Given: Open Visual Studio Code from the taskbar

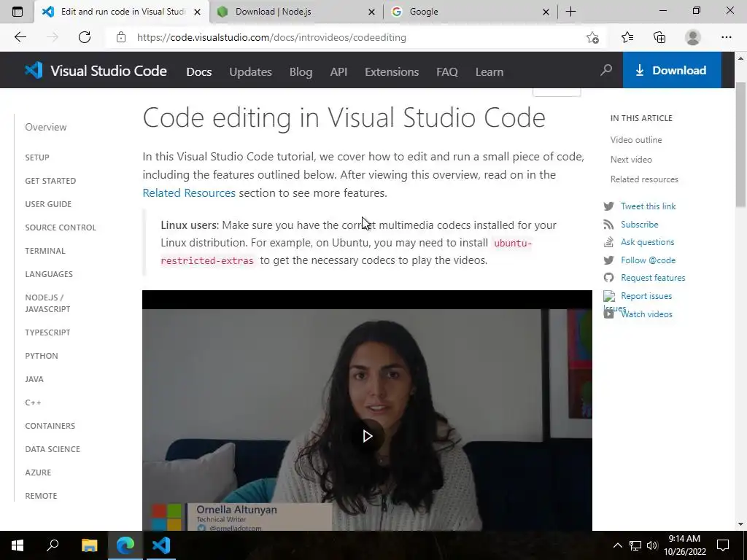Looking at the screenshot, I should pyautogui.click(x=161, y=545).
